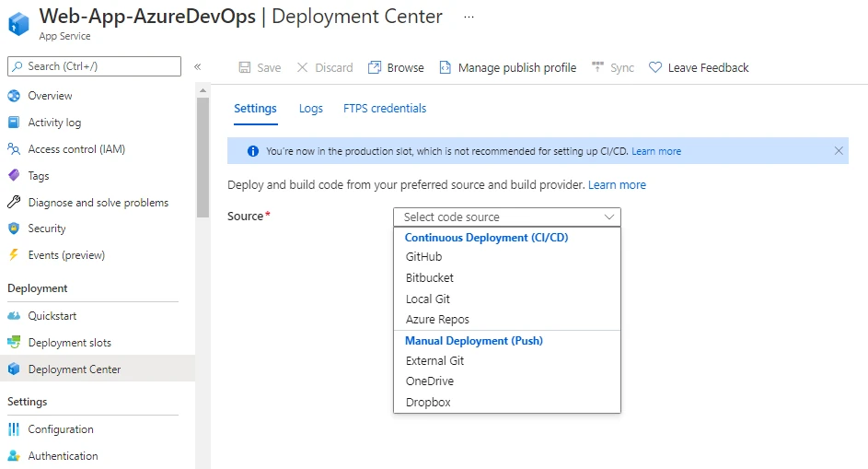Select Azure Repos from source list
The height and width of the screenshot is (469, 868).
437,320
